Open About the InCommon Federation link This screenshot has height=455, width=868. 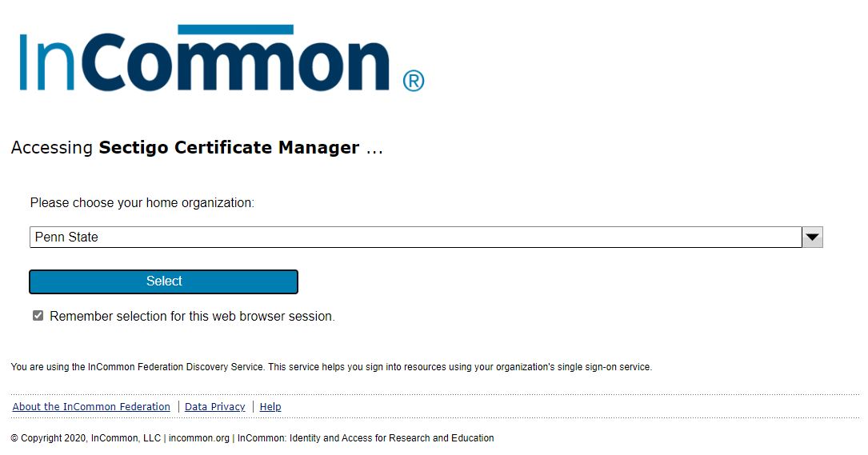[x=91, y=407]
